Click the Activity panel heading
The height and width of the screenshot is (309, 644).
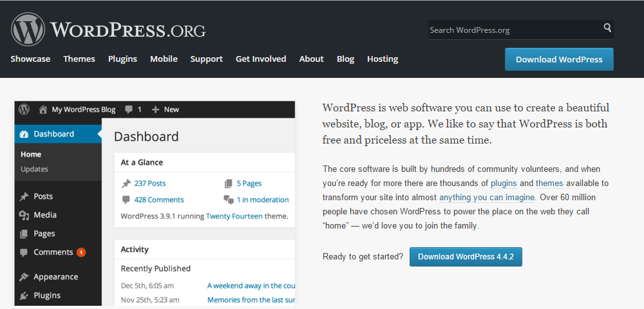tap(135, 250)
